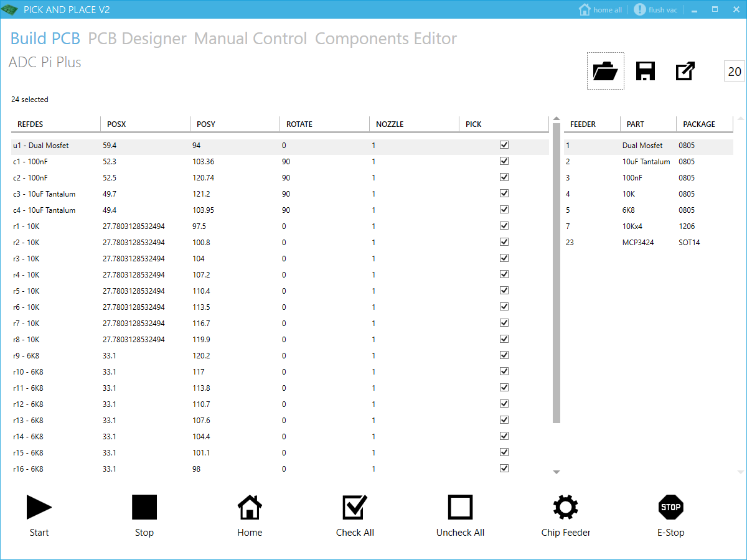Switch to the PCB Designer tab

[138, 39]
